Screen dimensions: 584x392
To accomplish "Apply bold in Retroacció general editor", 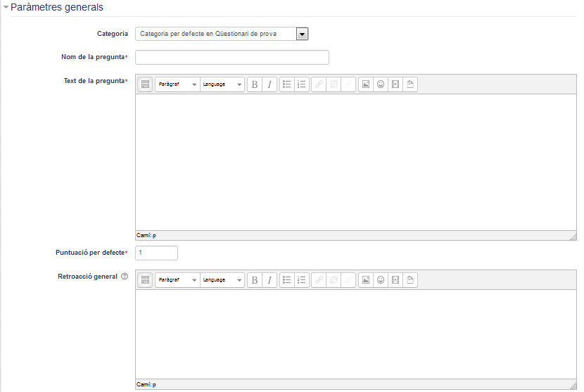I will [x=255, y=280].
